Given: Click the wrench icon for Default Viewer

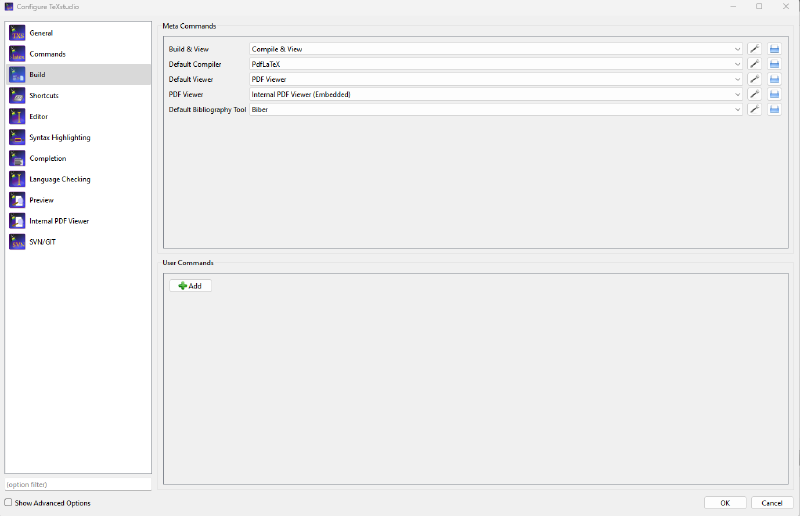Looking at the screenshot, I should point(754,79).
